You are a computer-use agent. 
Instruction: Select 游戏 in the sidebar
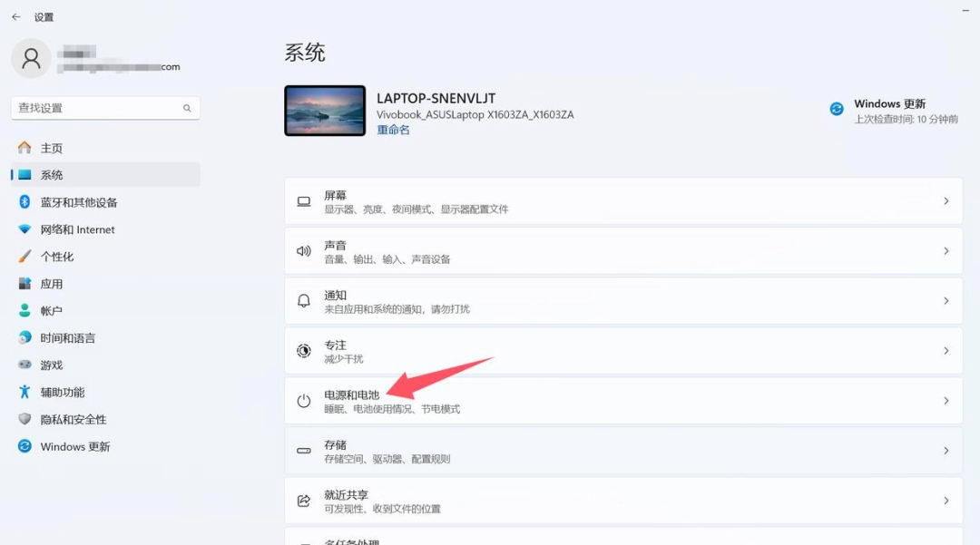pos(105,365)
